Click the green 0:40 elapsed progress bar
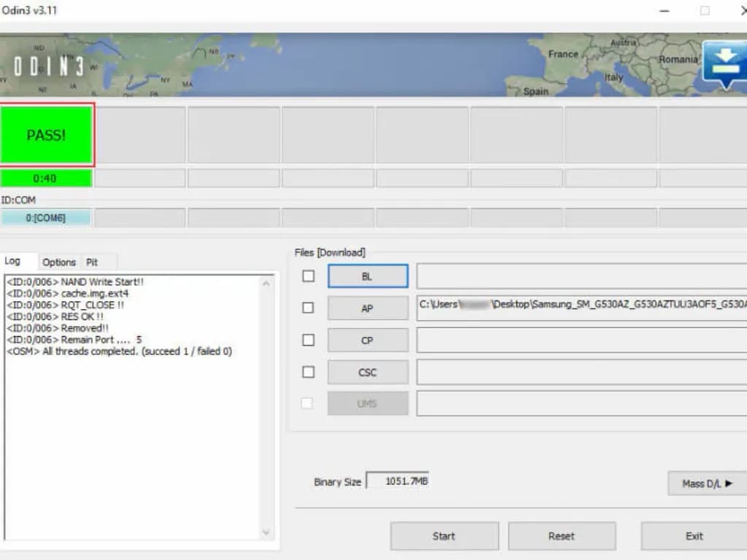This screenshot has height=560, width=747. click(46, 178)
